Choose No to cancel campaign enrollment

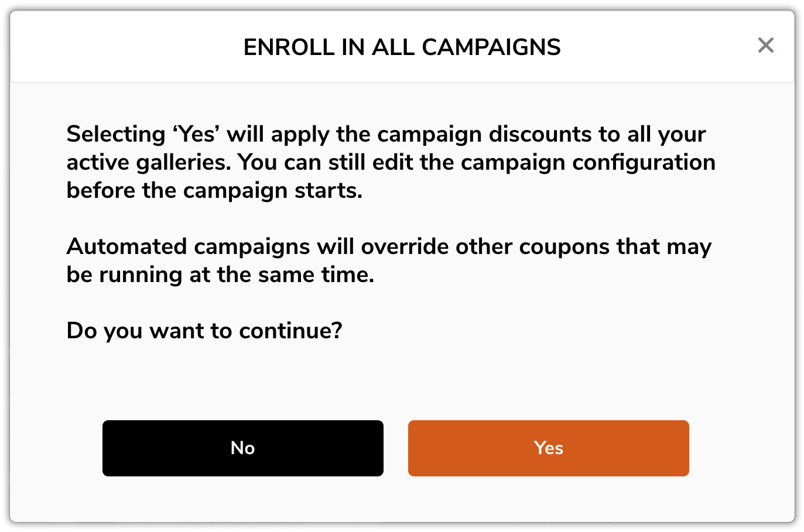(243, 448)
